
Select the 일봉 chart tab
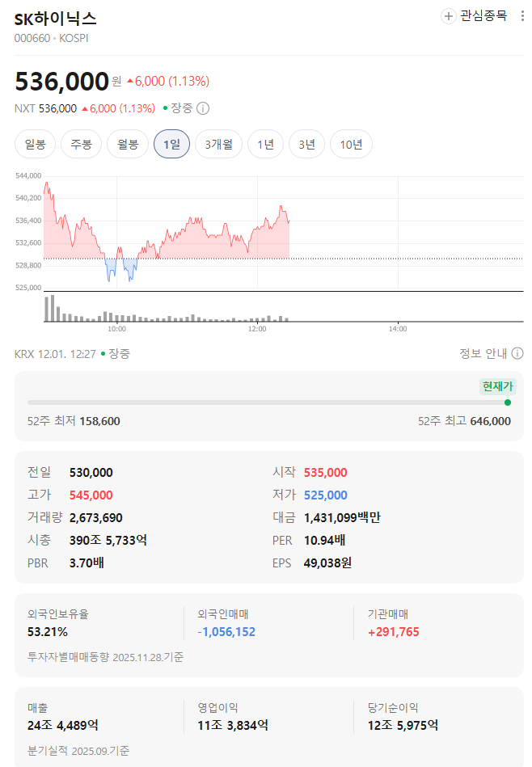[x=36, y=145]
